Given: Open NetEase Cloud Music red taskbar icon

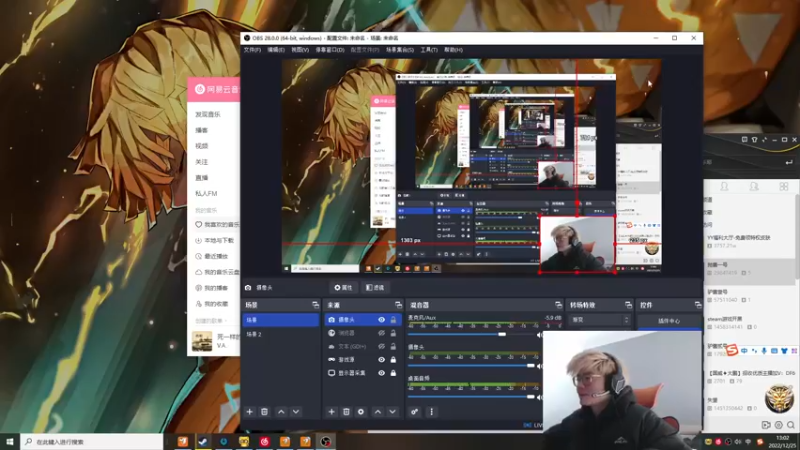Looking at the screenshot, I should click(x=264, y=441).
